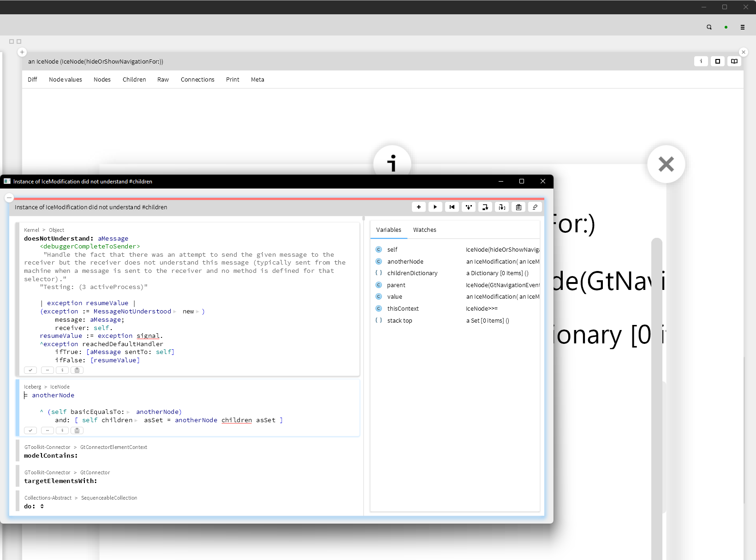Select the childrenDictionary variable entry
Screen dimensions: 756x560
coord(412,273)
